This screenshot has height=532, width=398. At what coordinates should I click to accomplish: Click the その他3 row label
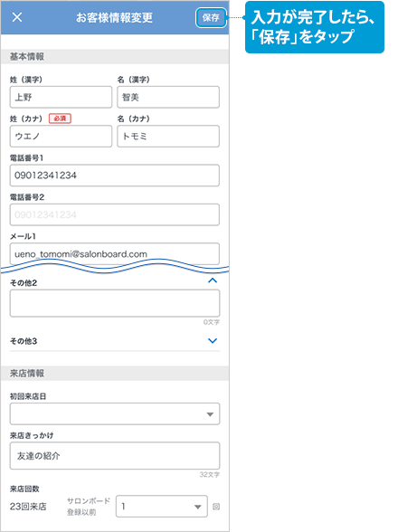(24, 341)
